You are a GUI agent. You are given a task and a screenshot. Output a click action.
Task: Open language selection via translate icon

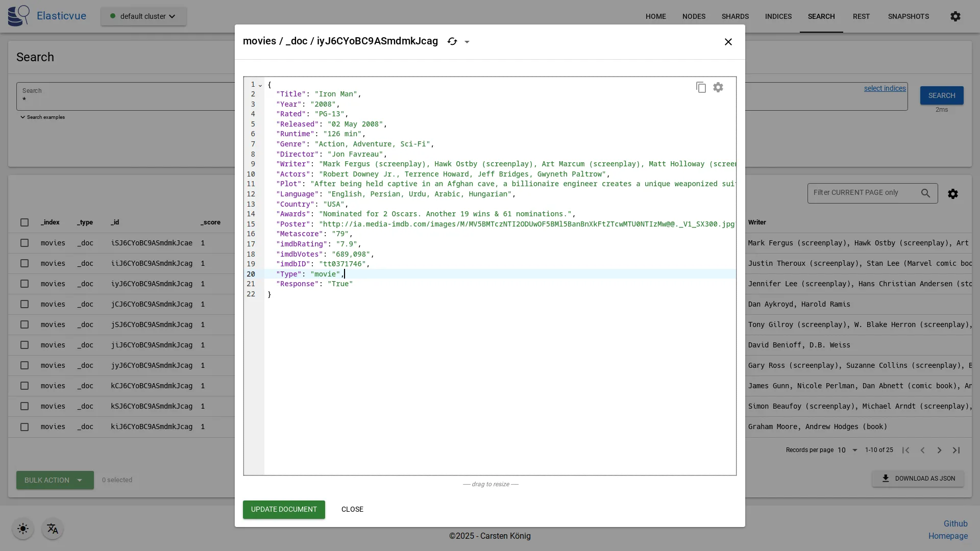click(53, 529)
